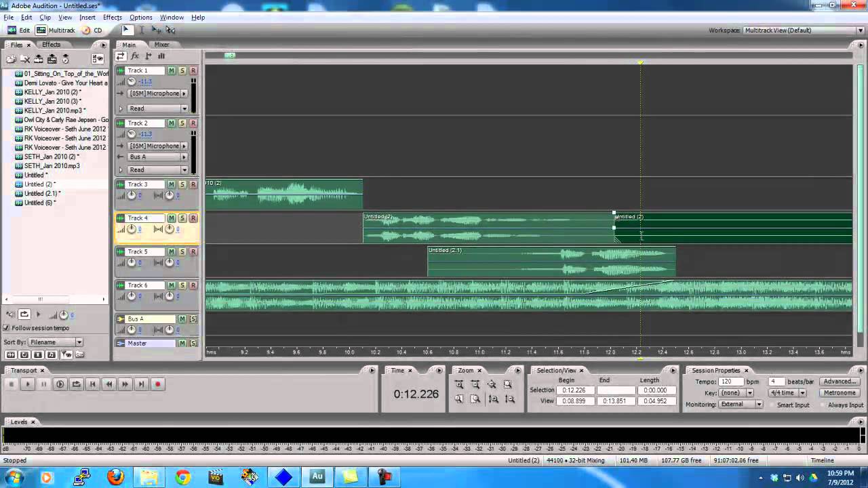Viewport: 868px width, 488px height.
Task: Adjust Track 4 pan knob
Action: 168,229
